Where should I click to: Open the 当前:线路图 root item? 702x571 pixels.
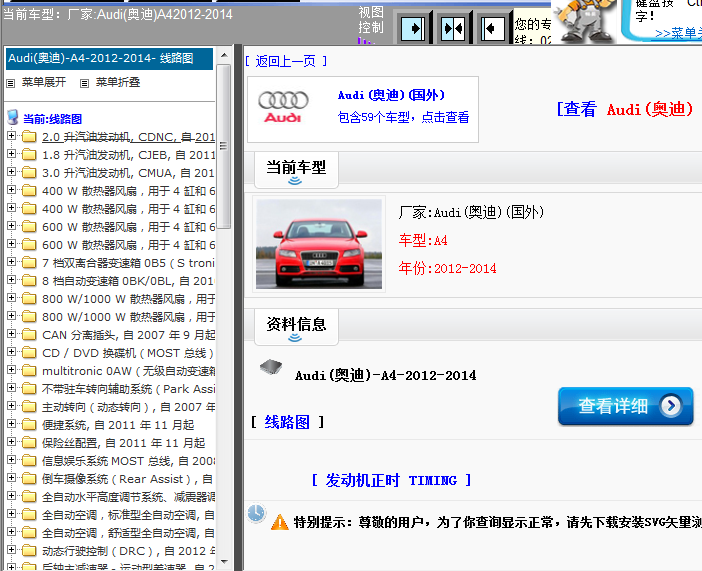[52, 119]
